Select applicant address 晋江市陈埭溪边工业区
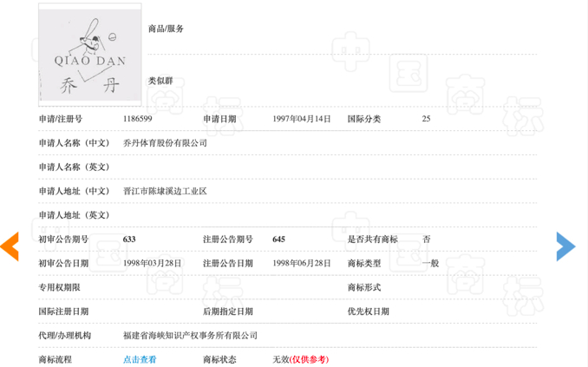The height and width of the screenshot is (367, 588). (165, 191)
